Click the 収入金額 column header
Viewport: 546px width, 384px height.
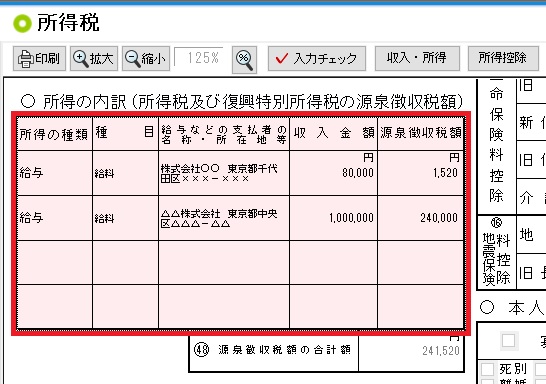[x=333, y=134]
